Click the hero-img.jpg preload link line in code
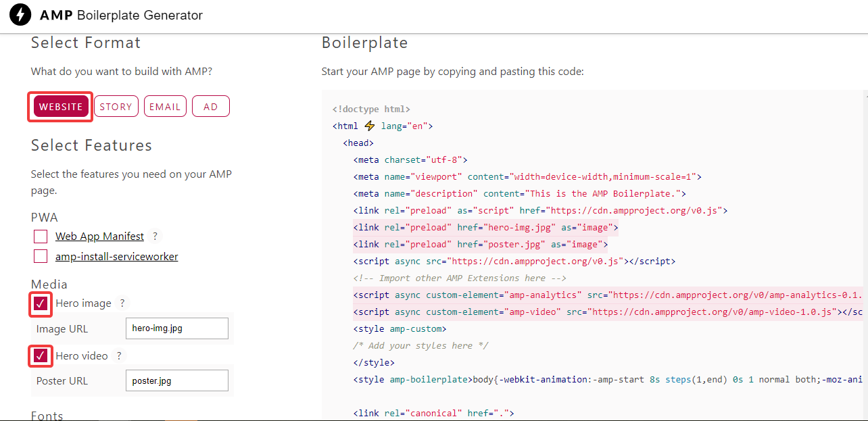The width and height of the screenshot is (868, 421). click(x=485, y=228)
